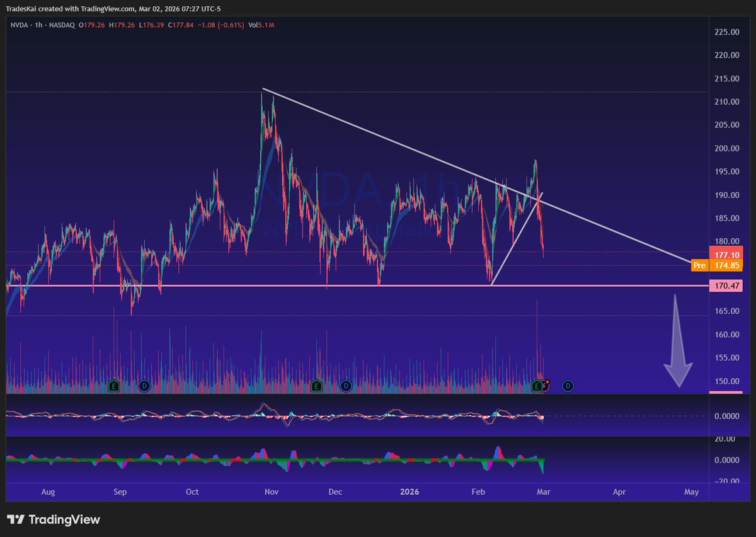Viewport: 756px width, 537px height.
Task: Click the 185.00 price axis label
Action: (x=726, y=218)
